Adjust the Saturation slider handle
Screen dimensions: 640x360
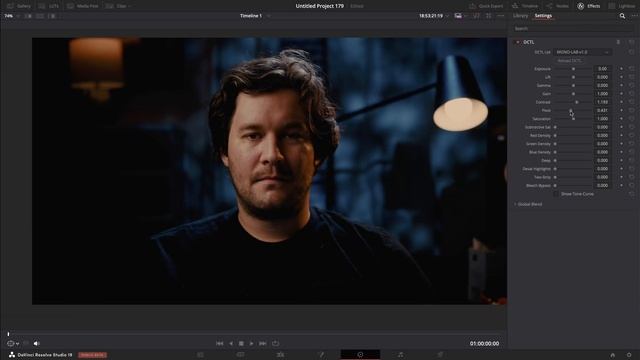coord(573,119)
